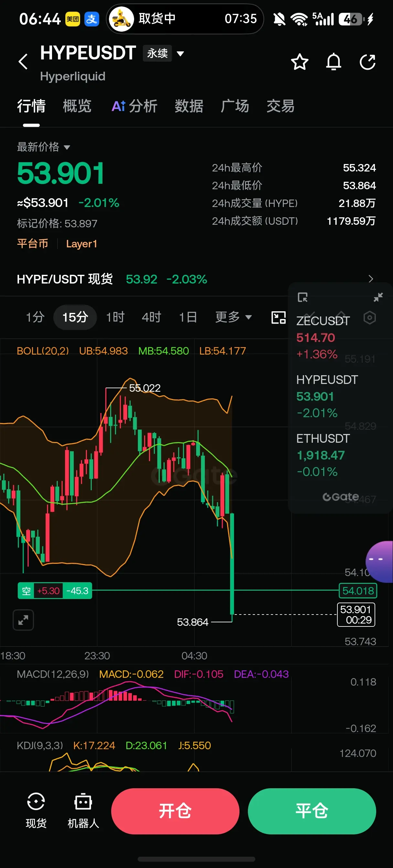The height and width of the screenshot is (868, 393).
Task: Select the 15分 timeframe
Action: 75,317
